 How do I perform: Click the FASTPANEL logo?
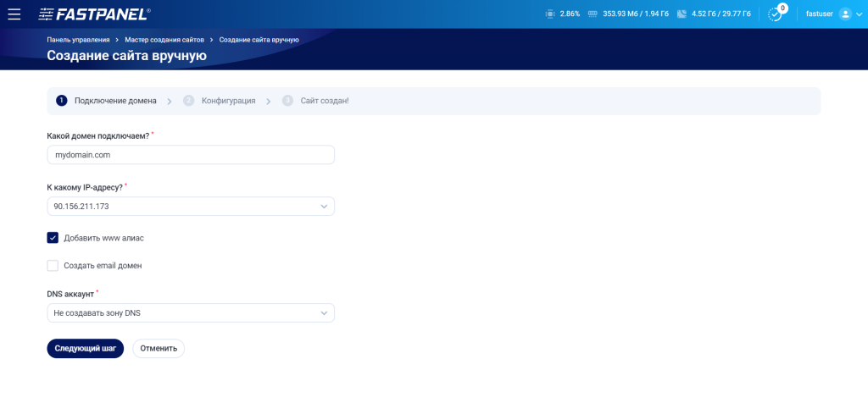94,14
